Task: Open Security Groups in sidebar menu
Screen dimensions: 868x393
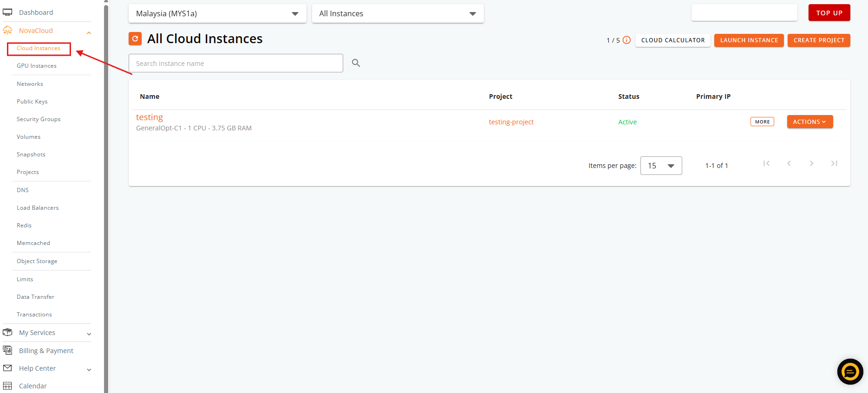Action: (39, 119)
